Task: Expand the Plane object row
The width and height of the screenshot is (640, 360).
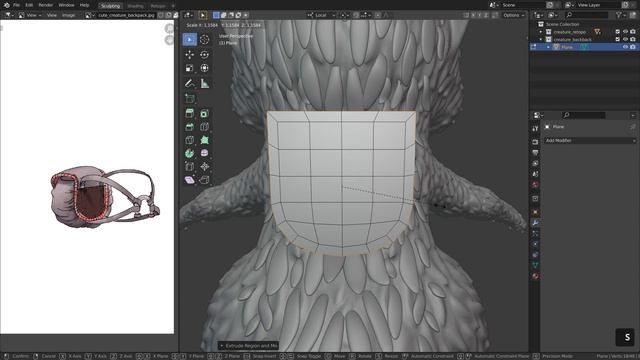Action: tap(548, 47)
